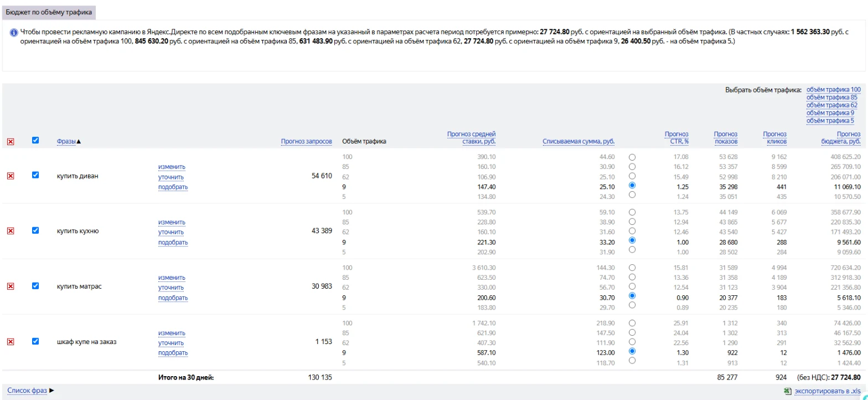Sort by Прогноз показов column

coord(725,138)
